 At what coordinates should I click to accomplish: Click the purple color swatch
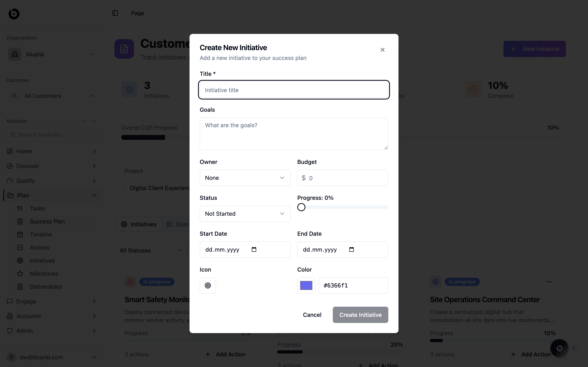(x=306, y=285)
